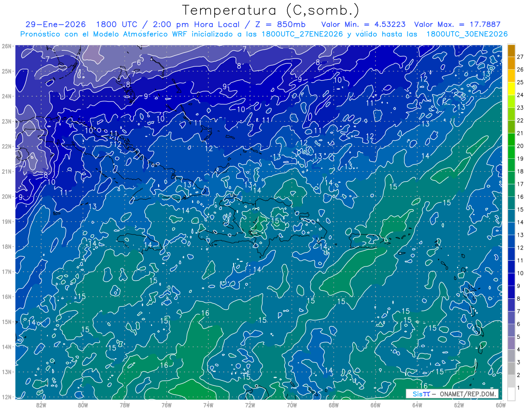Image resolution: width=532 pixels, height=411 pixels.
Task: Click the "12N" latitude label
Action: (x=7, y=397)
